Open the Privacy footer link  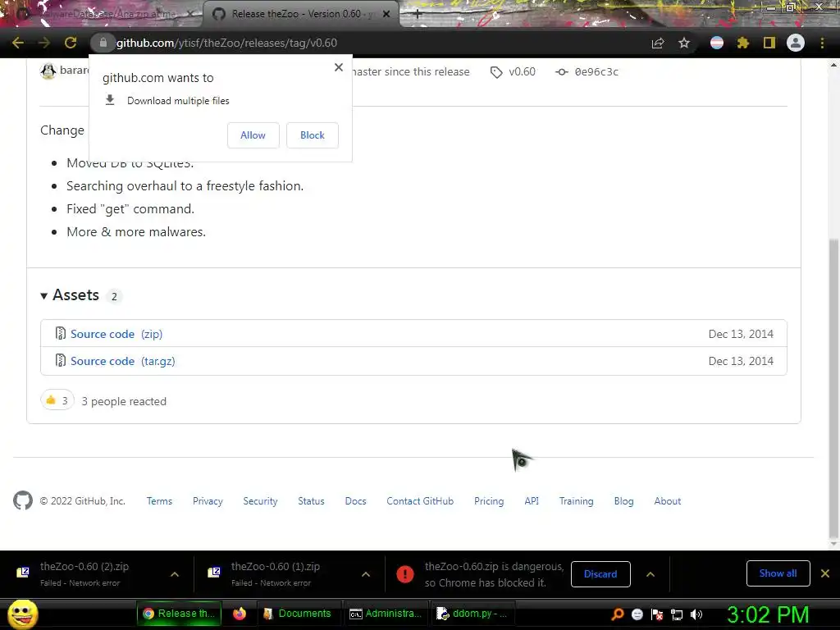click(208, 501)
